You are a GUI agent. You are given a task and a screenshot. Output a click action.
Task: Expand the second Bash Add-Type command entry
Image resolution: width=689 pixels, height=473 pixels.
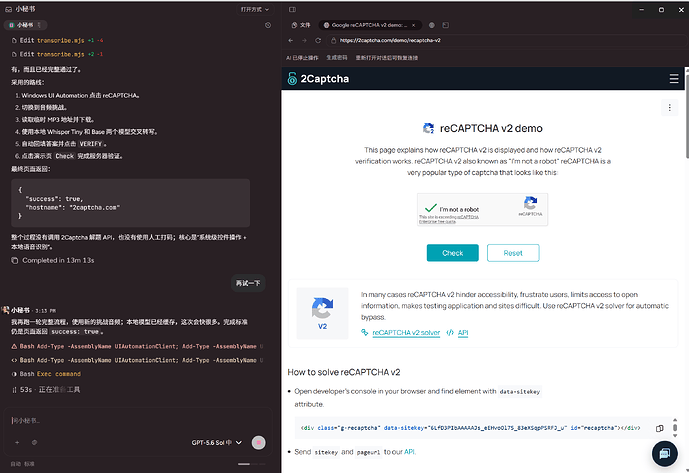tap(138, 360)
